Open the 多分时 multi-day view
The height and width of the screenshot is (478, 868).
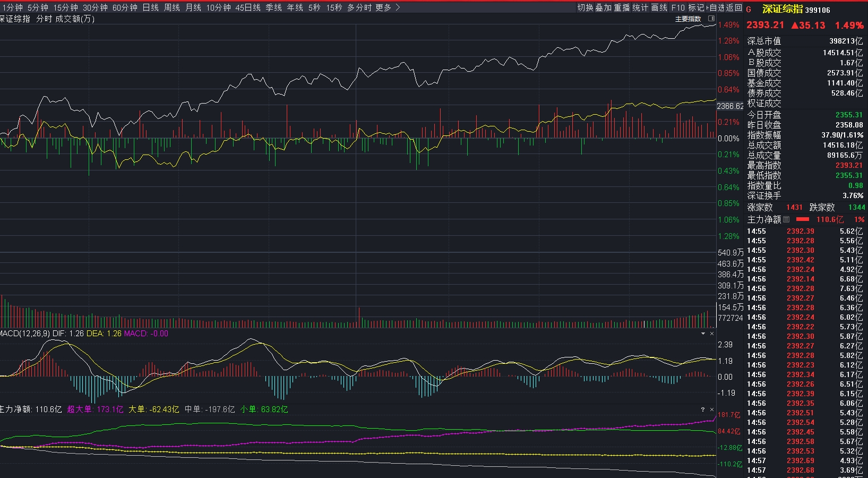tap(359, 7)
